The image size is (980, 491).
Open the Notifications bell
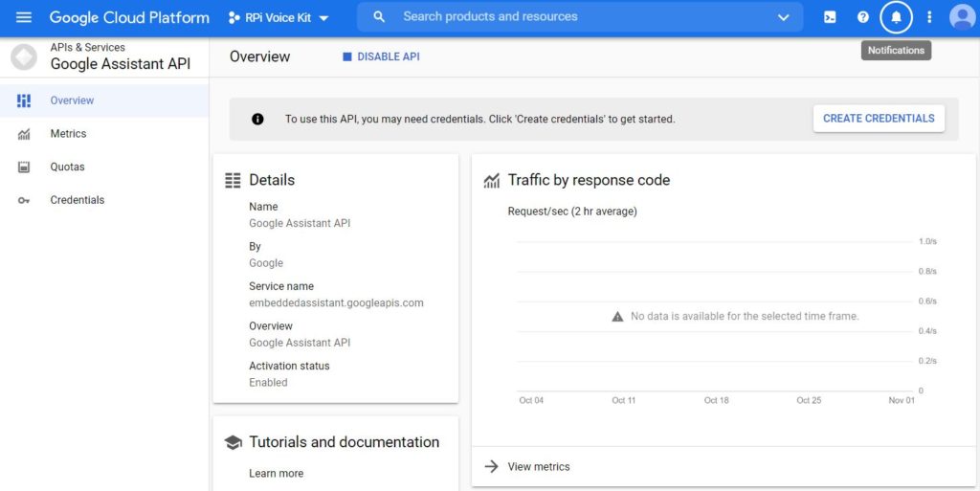click(x=896, y=17)
